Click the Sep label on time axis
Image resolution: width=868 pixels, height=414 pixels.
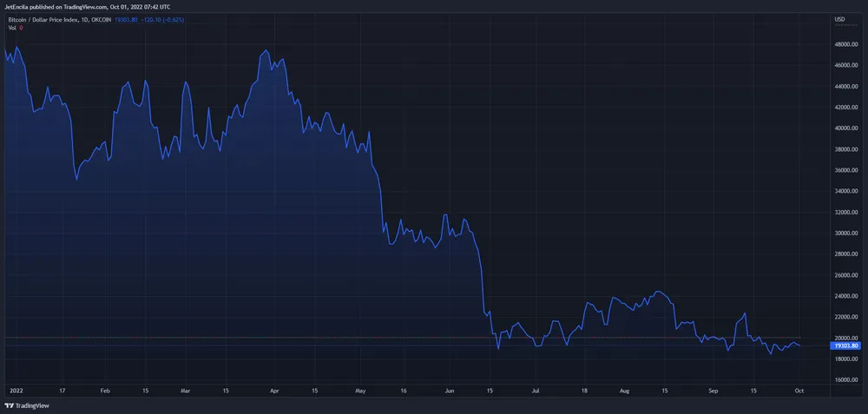712,391
